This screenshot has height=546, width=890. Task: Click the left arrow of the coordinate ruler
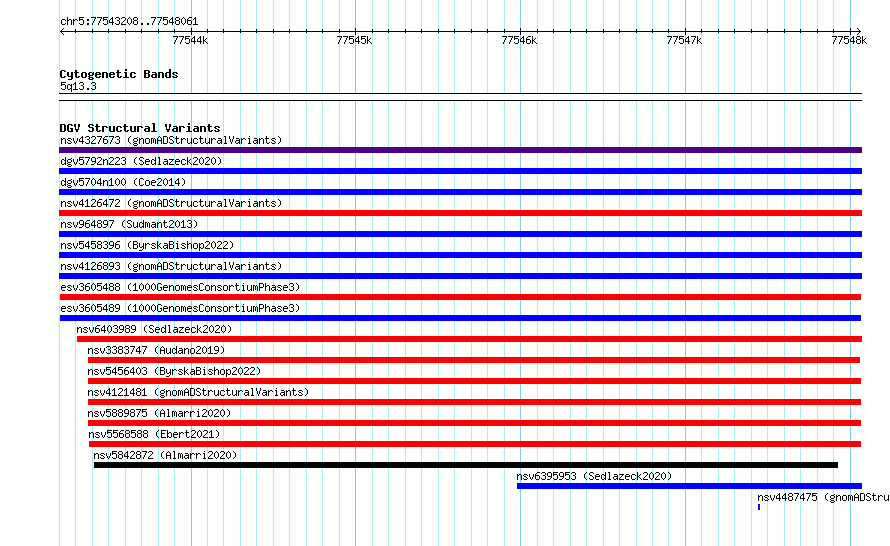tap(62, 31)
